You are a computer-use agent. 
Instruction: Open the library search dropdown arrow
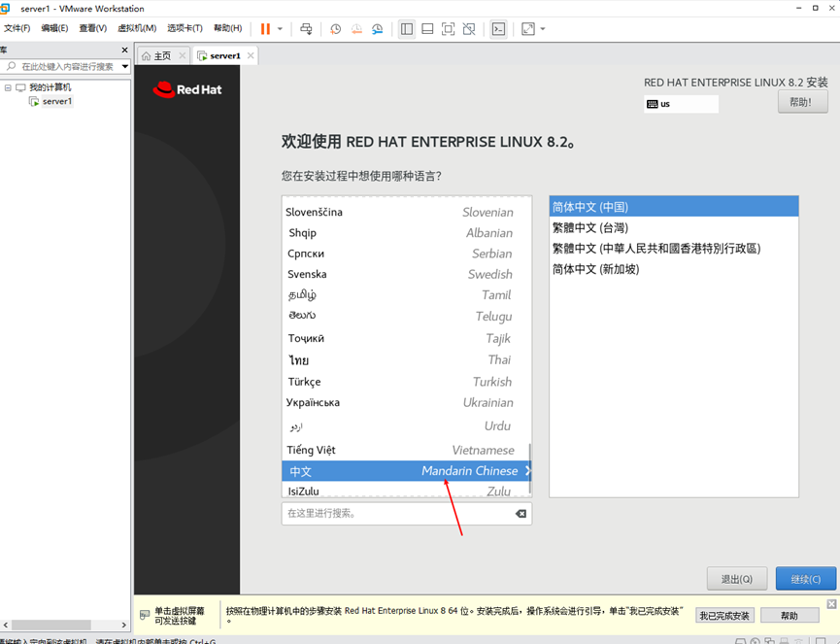[x=125, y=66]
